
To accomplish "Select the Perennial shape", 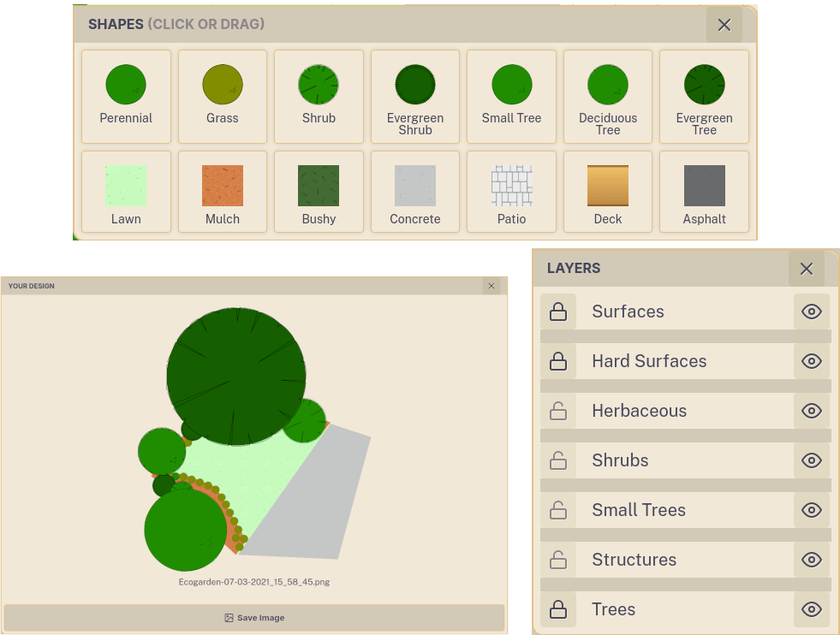I will 126,96.
